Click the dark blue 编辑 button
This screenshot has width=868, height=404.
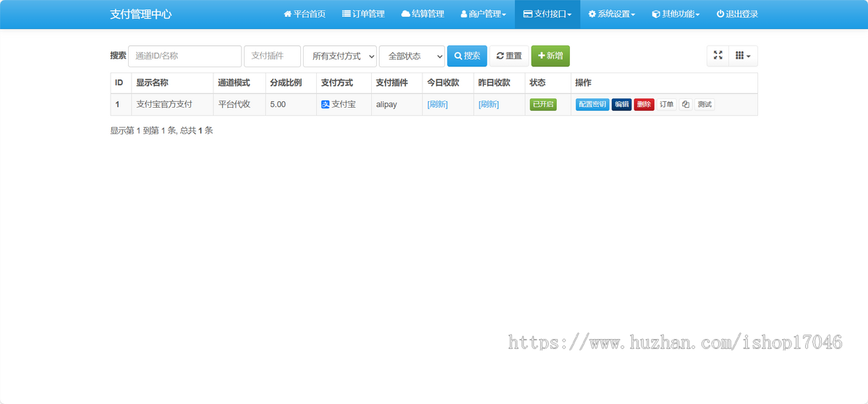click(621, 104)
